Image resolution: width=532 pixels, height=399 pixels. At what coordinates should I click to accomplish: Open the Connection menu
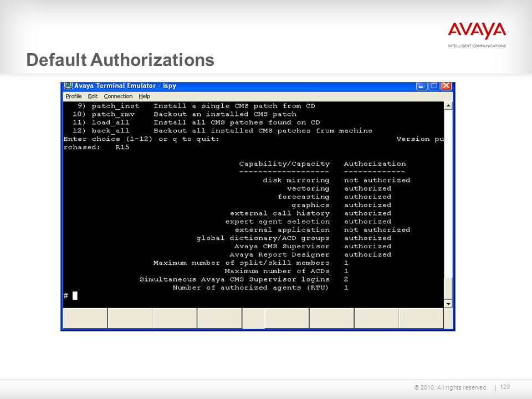point(118,96)
